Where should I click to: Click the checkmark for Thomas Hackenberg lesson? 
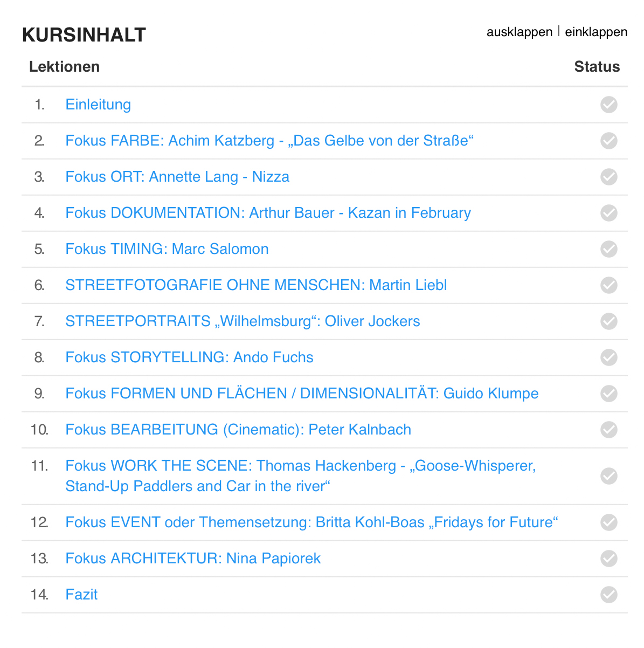click(608, 476)
